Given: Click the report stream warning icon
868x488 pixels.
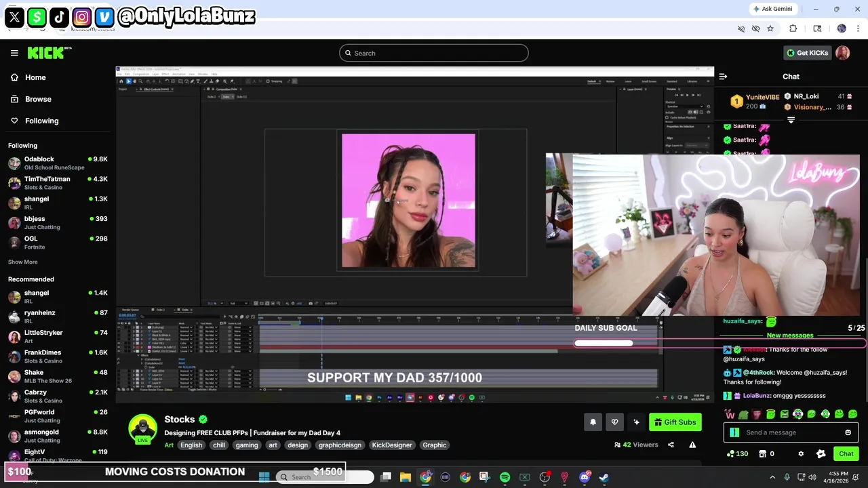Looking at the screenshot, I should [692, 445].
